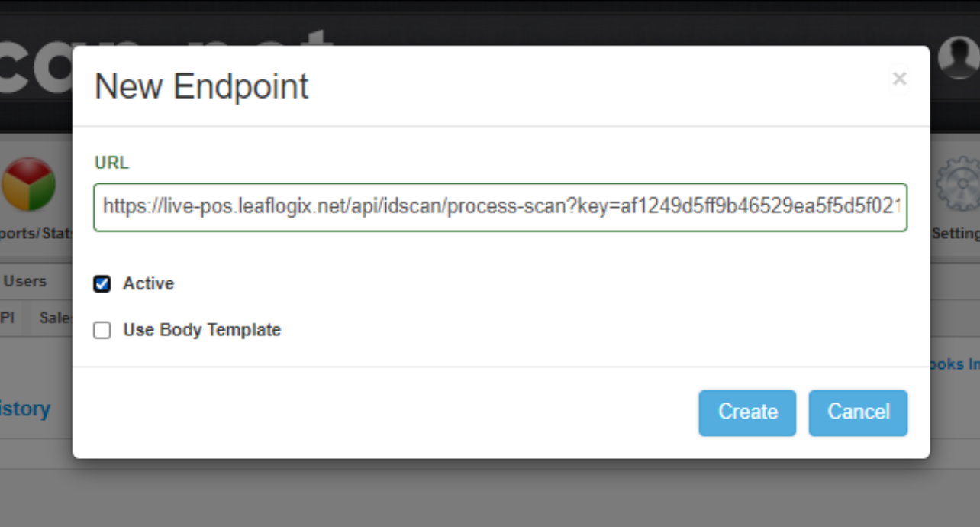Click the History link on the left
The height and width of the screenshot is (527, 980).
25,409
